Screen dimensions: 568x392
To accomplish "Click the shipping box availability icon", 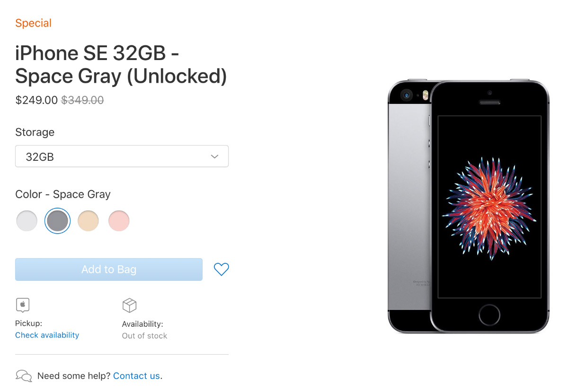I will pyautogui.click(x=129, y=305).
